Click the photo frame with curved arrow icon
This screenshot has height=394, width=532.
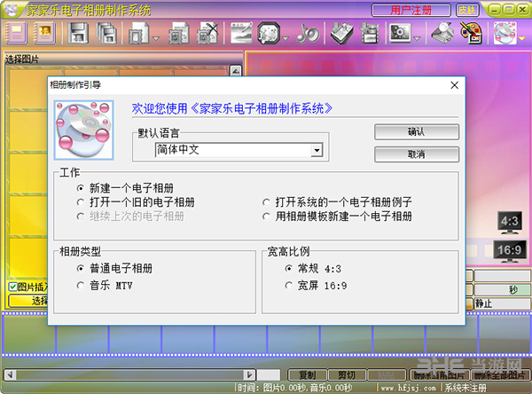click(179, 34)
